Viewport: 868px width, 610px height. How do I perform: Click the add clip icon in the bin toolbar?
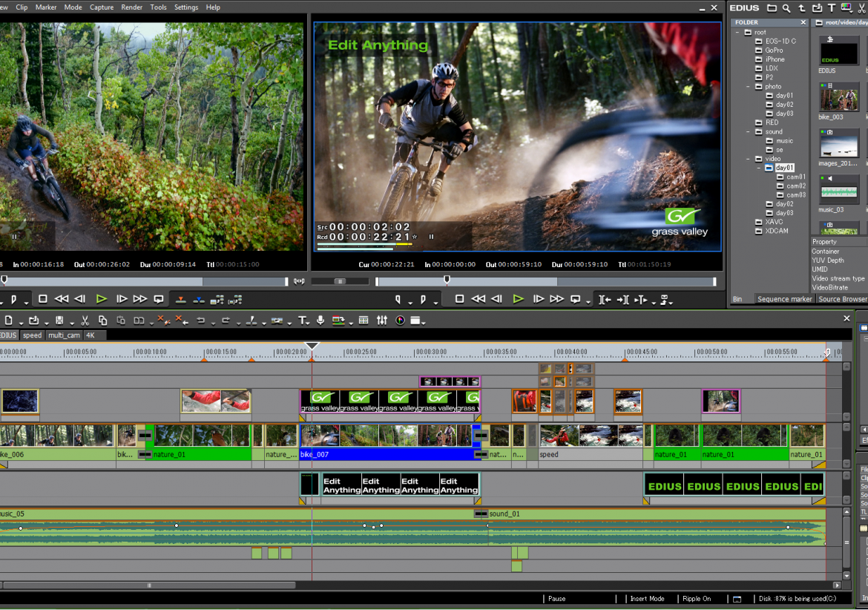click(x=817, y=7)
